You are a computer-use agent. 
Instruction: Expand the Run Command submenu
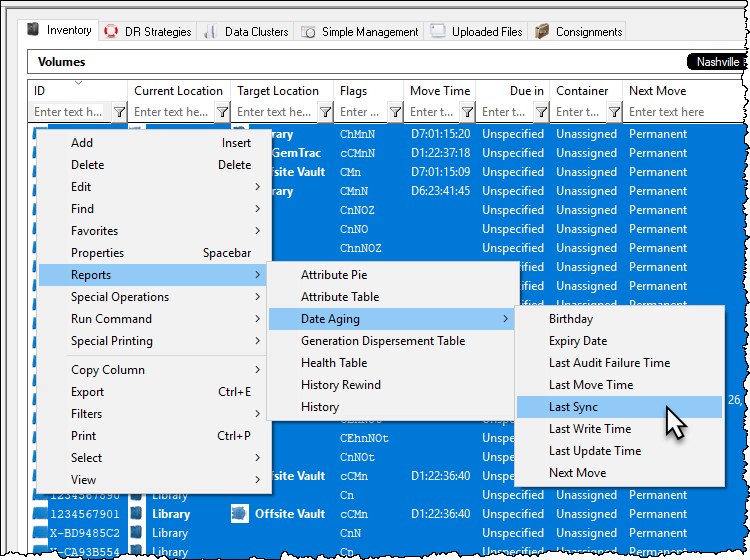tap(154, 318)
